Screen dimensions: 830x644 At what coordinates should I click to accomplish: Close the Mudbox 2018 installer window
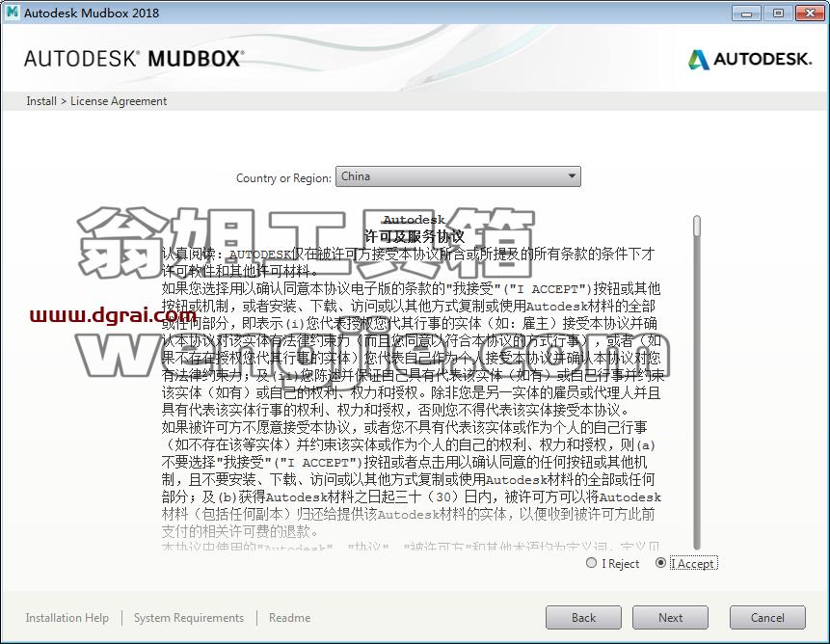(810, 13)
